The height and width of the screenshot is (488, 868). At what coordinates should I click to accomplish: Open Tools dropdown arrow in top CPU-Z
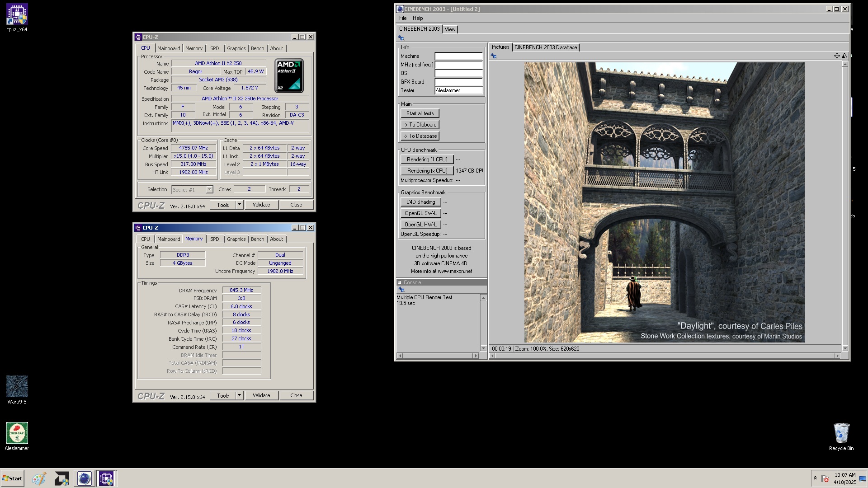240,205
